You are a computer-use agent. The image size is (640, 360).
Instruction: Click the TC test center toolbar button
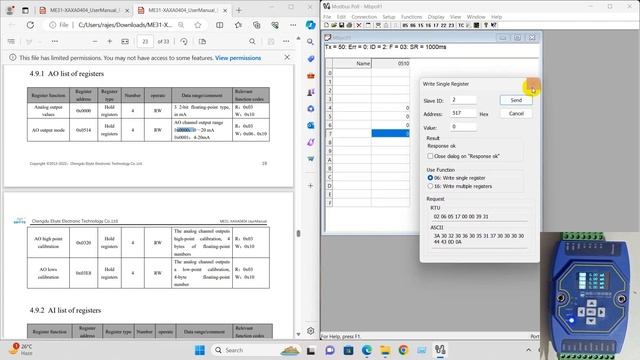(461, 25)
